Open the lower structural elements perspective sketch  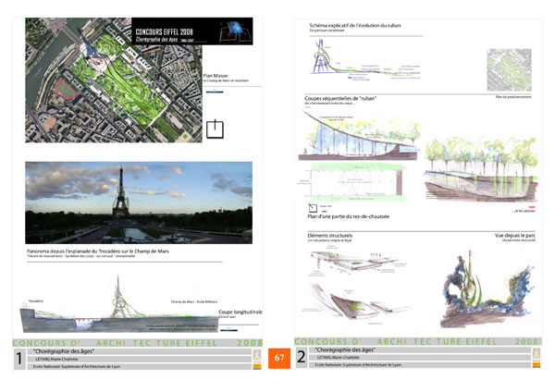pyautogui.click(x=357, y=304)
